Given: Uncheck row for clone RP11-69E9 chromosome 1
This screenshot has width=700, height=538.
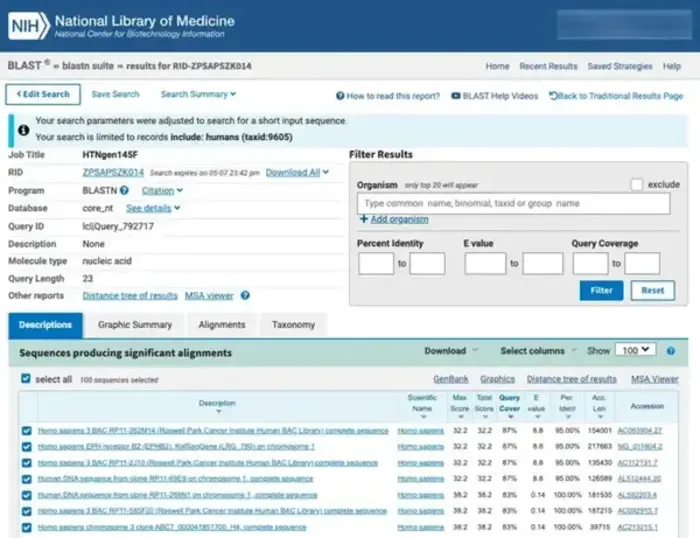Looking at the screenshot, I should 27,479.
